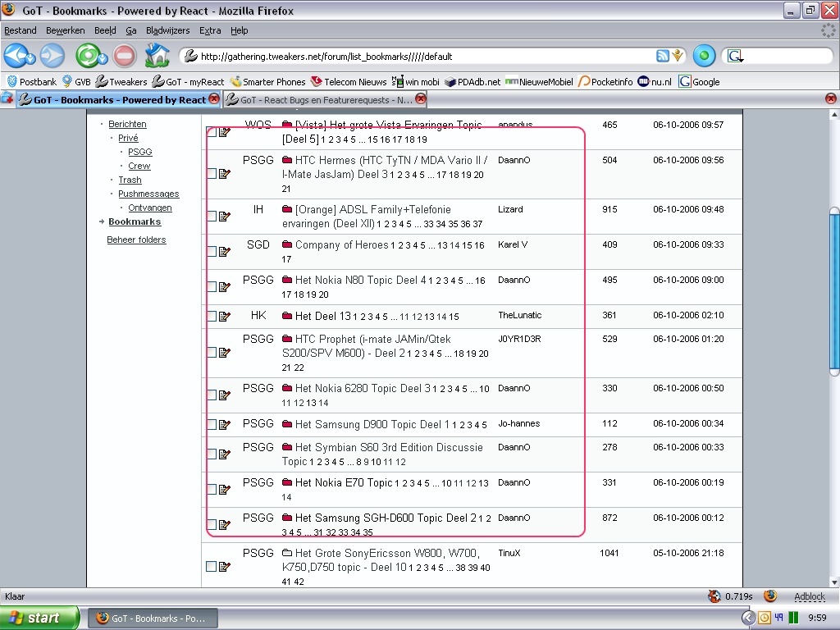Image resolution: width=840 pixels, height=630 pixels.
Task: Tick the checkbox for HTC Hermes topic
Action: tap(212, 174)
